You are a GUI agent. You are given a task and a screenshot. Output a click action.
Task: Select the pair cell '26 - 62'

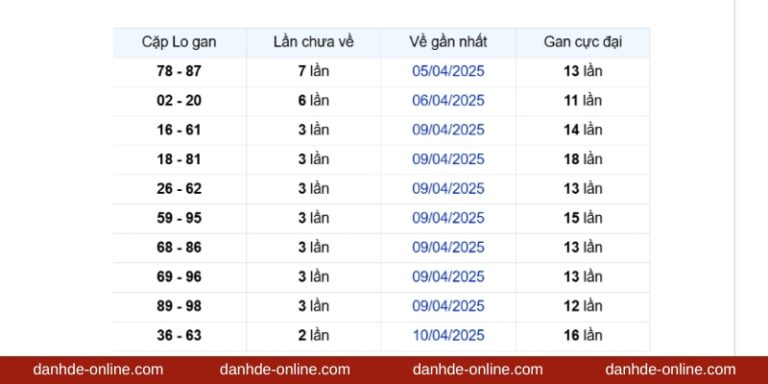(179, 189)
